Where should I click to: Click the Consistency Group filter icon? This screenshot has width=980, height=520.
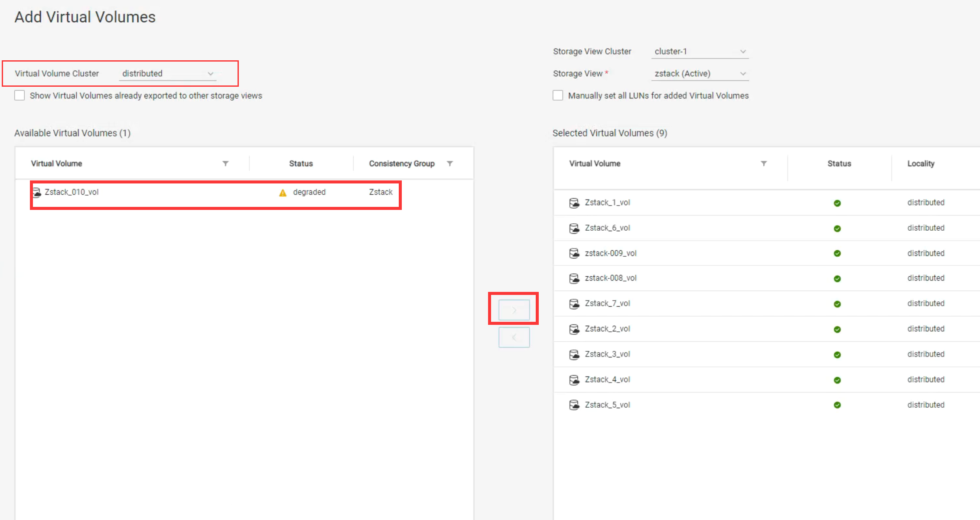(450, 164)
